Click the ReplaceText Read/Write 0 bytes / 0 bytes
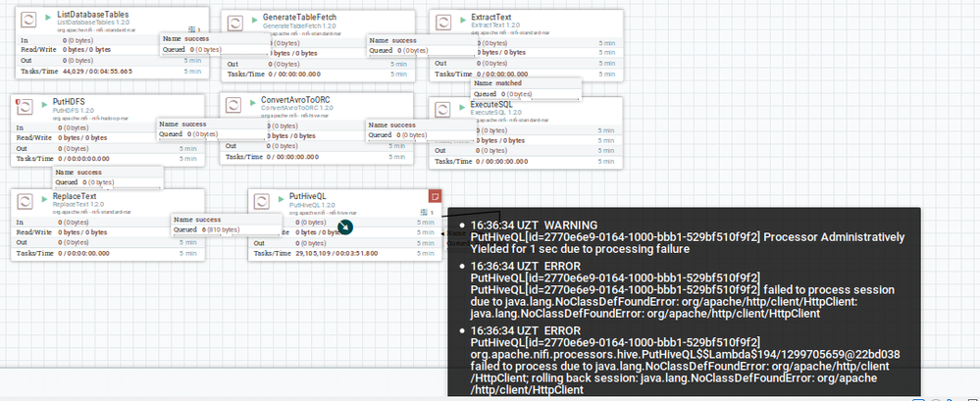Image resolution: width=980 pixels, height=401 pixels. [82, 231]
